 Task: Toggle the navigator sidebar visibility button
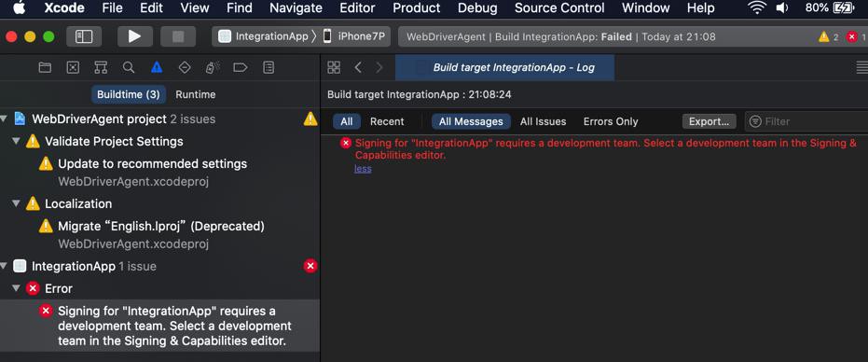tap(84, 36)
